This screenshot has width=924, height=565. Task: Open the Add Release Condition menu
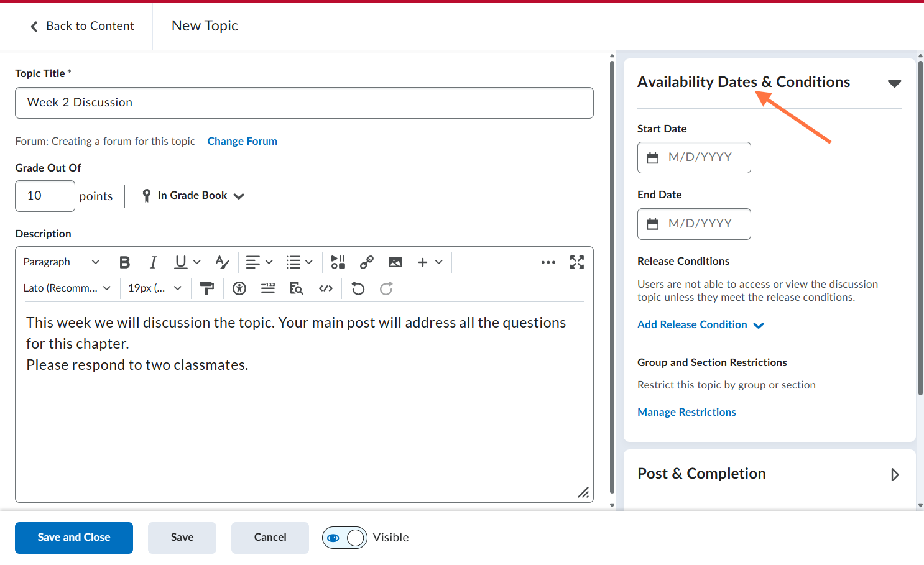[701, 325]
